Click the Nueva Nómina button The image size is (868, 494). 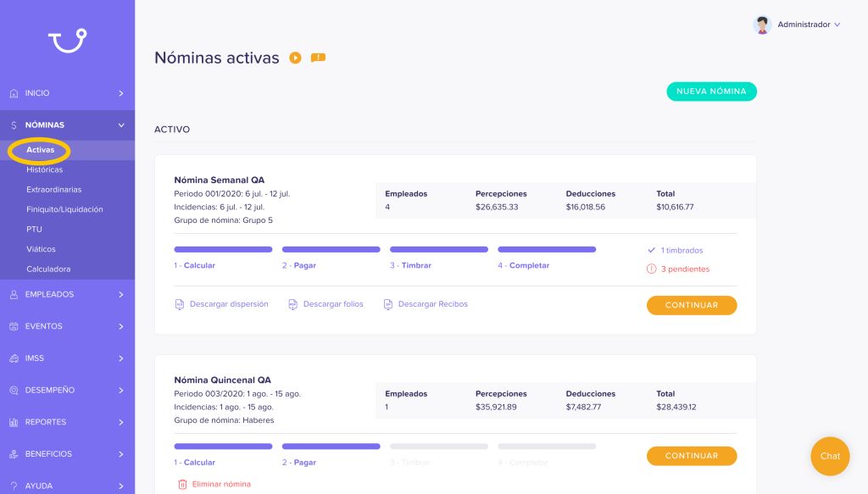click(x=711, y=92)
